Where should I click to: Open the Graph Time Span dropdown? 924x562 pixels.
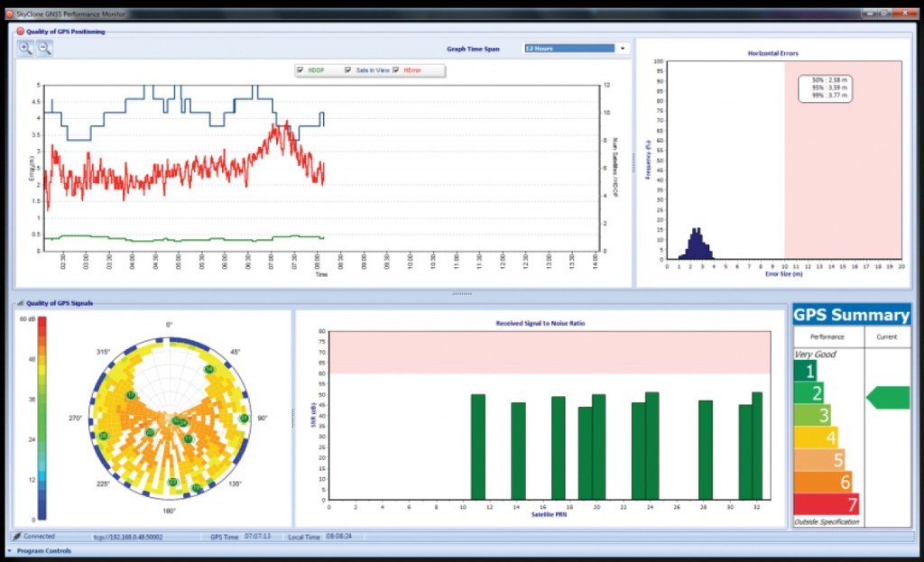click(x=624, y=49)
